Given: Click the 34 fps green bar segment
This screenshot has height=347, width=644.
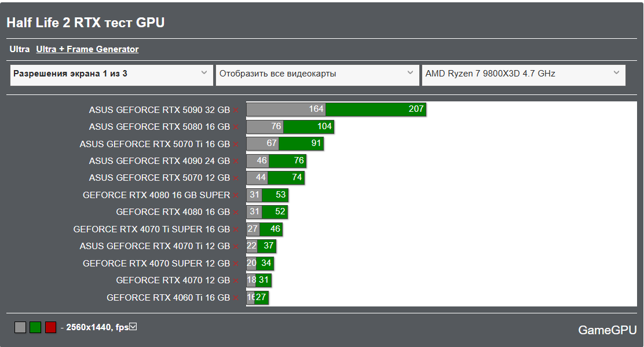Looking at the screenshot, I should tap(265, 263).
